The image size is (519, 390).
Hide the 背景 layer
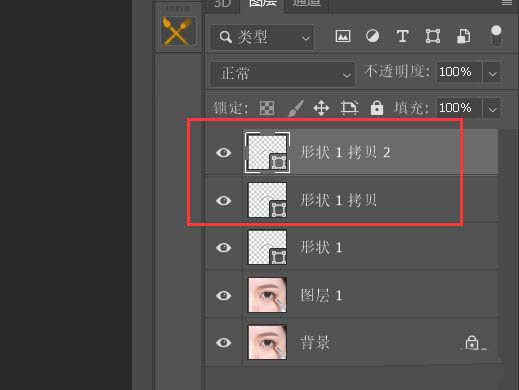click(223, 343)
